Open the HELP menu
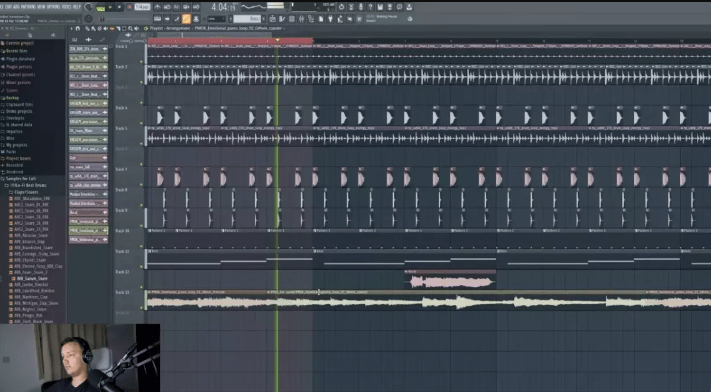The height and width of the screenshot is (392, 711). (77, 7)
